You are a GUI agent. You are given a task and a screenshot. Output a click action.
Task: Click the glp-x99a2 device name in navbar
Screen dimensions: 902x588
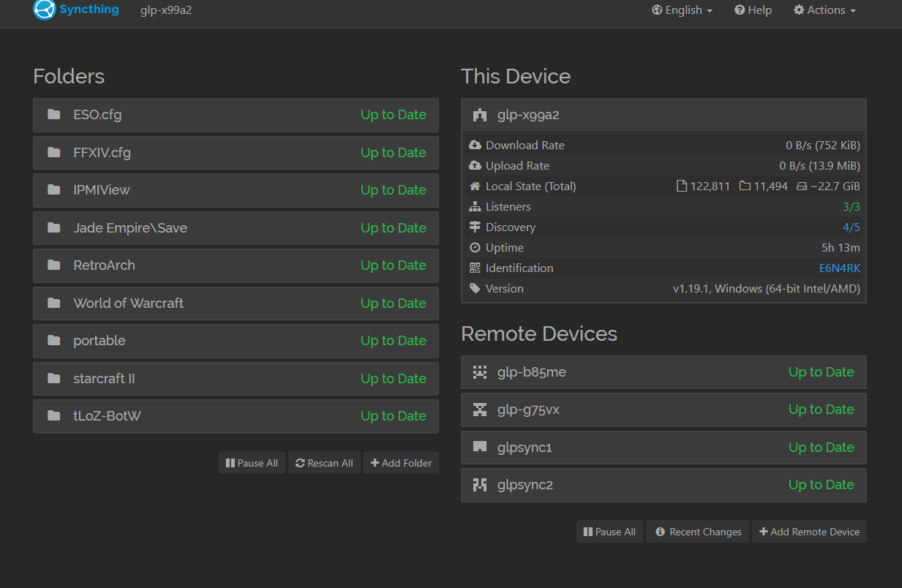[x=166, y=10]
